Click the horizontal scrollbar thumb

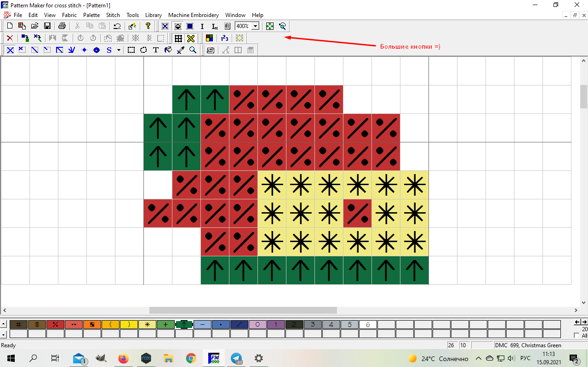[x=243, y=311]
